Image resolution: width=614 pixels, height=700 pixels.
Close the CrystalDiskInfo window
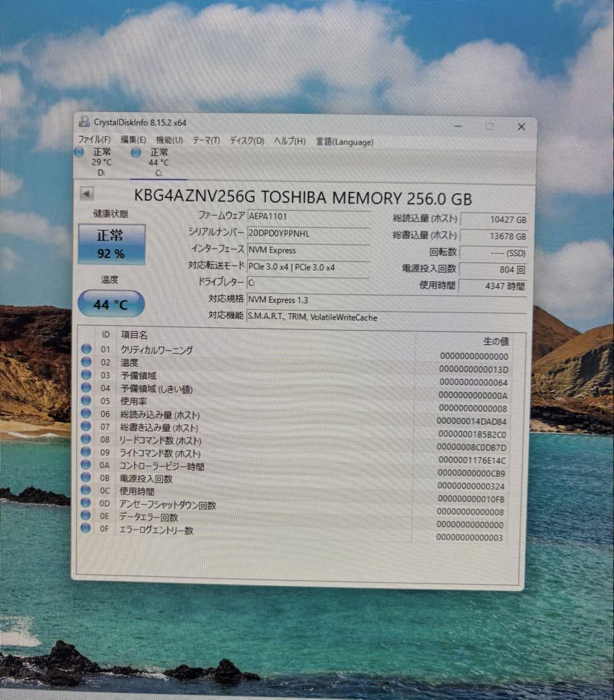click(521, 127)
